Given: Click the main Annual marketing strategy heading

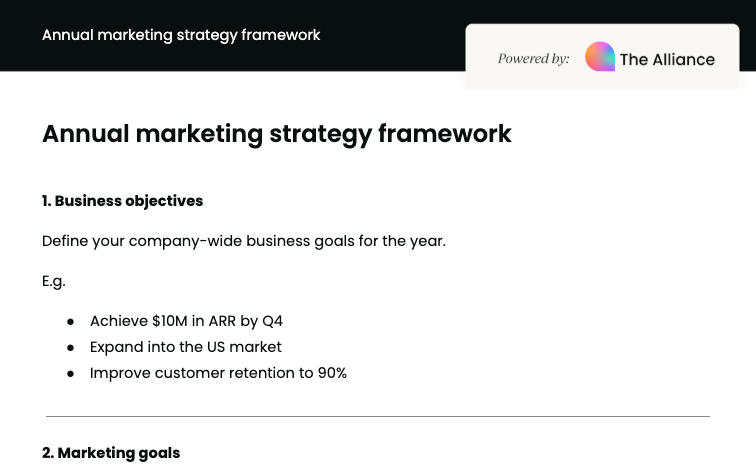Looking at the screenshot, I should tap(276, 134).
